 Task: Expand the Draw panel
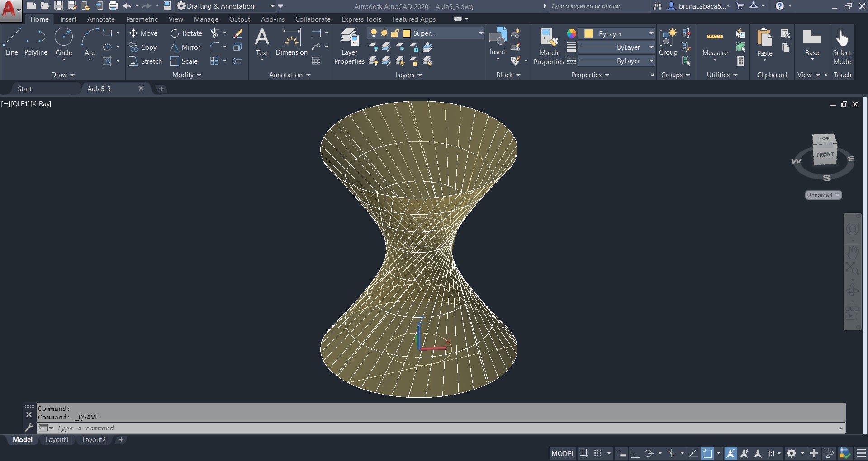62,75
